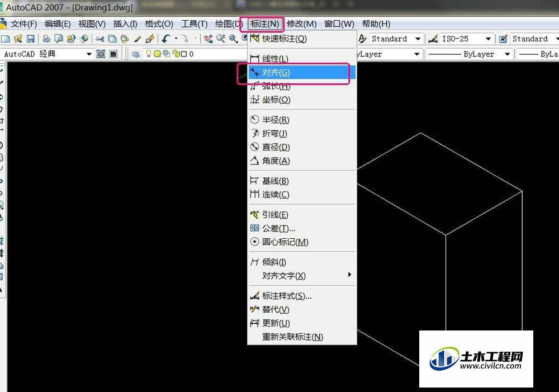Open the 工具(T) menu
Screen dimensions: 559x392
[195, 24]
